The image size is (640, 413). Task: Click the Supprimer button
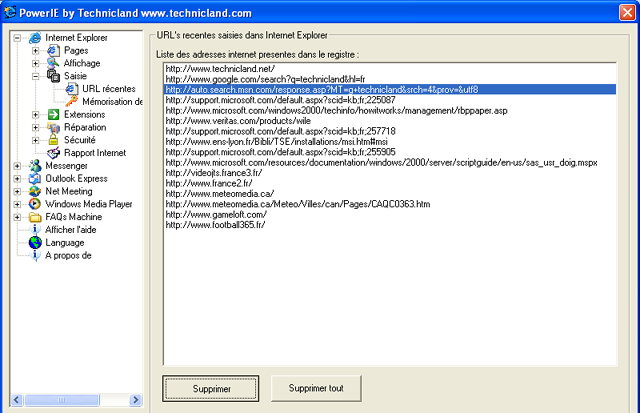coord(211,389)
